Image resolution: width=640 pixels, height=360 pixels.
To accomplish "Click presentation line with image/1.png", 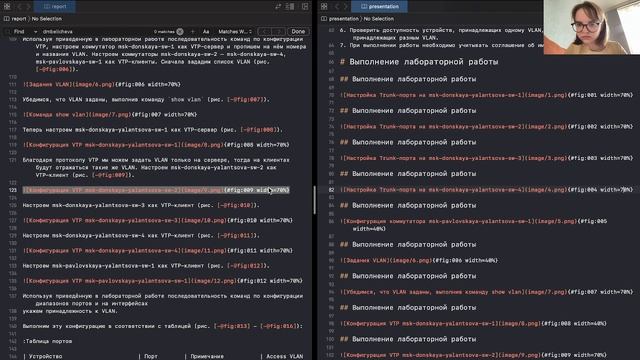I will pos(486,95).
